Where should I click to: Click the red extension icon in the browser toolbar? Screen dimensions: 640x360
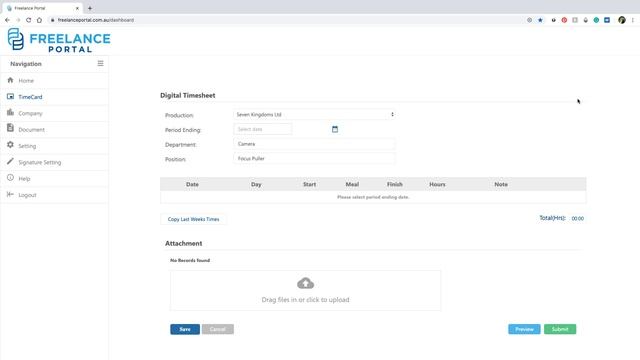(564, 20)
